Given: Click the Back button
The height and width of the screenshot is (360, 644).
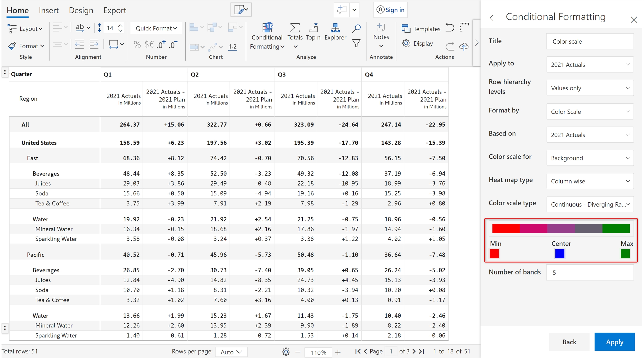Looking at the screenshot, I should click(569, 342).
